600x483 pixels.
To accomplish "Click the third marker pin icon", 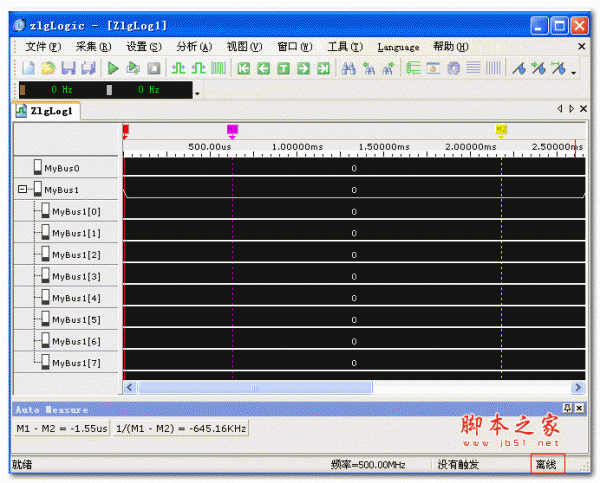I will coord(559,69).
